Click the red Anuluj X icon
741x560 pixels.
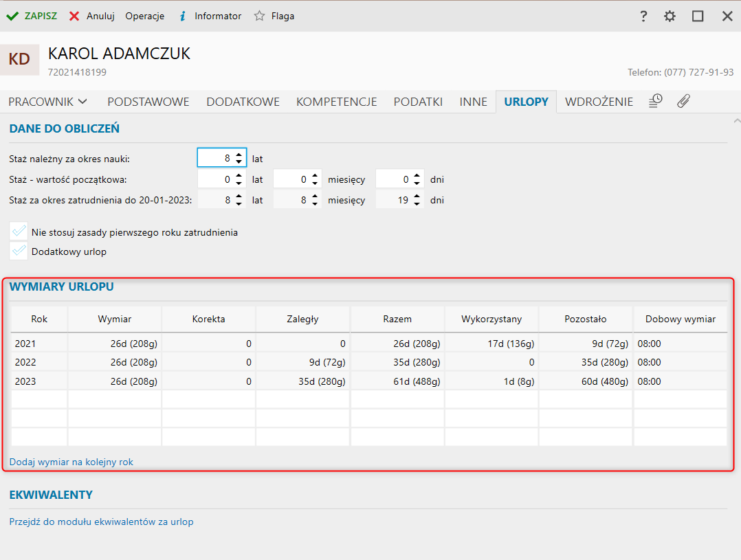tap(74, 16)
